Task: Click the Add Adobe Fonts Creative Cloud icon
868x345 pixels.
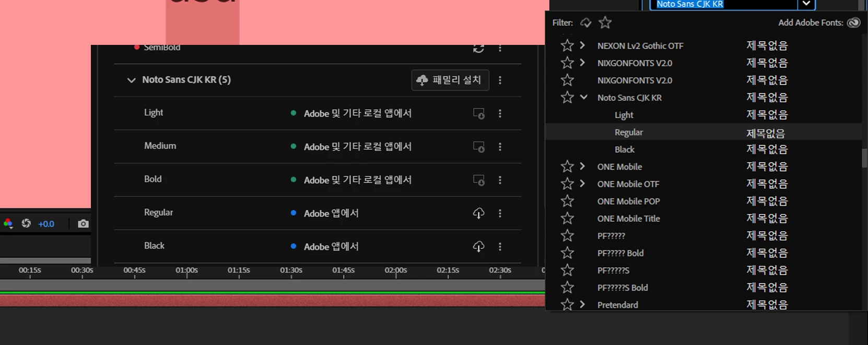Action: click(x=853, y=22)
